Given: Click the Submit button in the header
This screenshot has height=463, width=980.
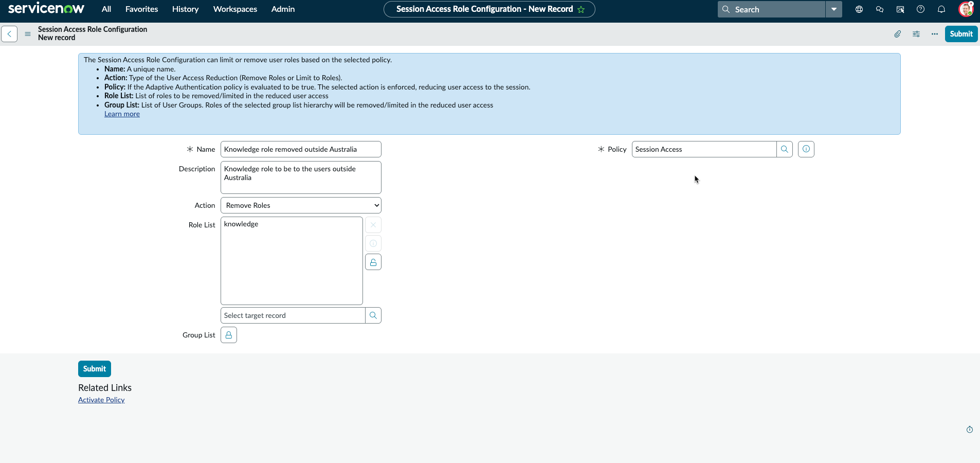Looking at the screenshot, I should click(x=961, y=34).
